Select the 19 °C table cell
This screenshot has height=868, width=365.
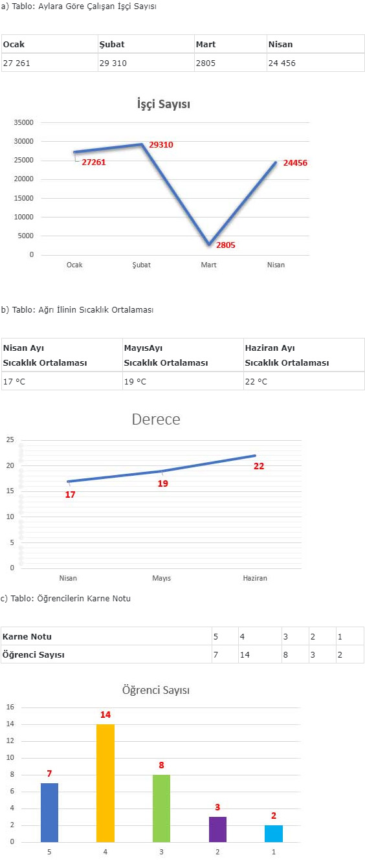[x=182, y=381]
